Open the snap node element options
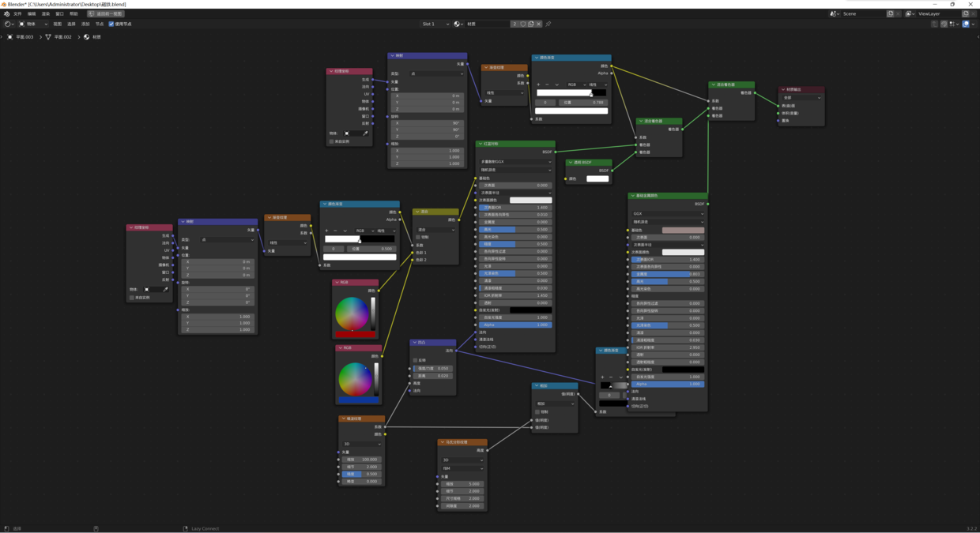The height and width of the screenshot is (533, 980). (x=953, y=24)
